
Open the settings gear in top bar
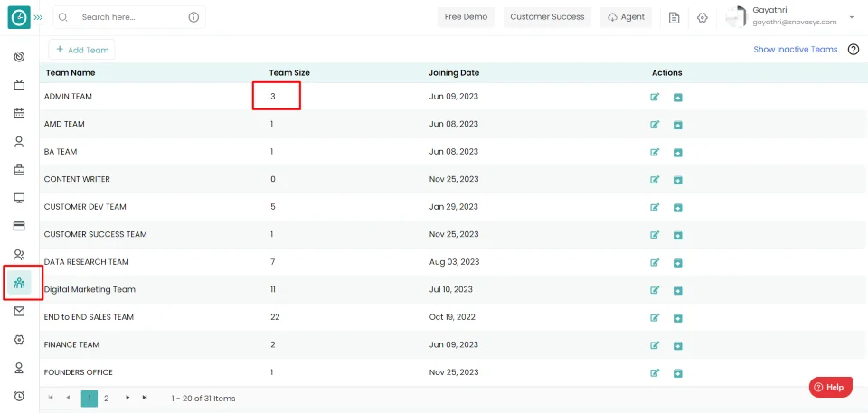pos(703,17)
